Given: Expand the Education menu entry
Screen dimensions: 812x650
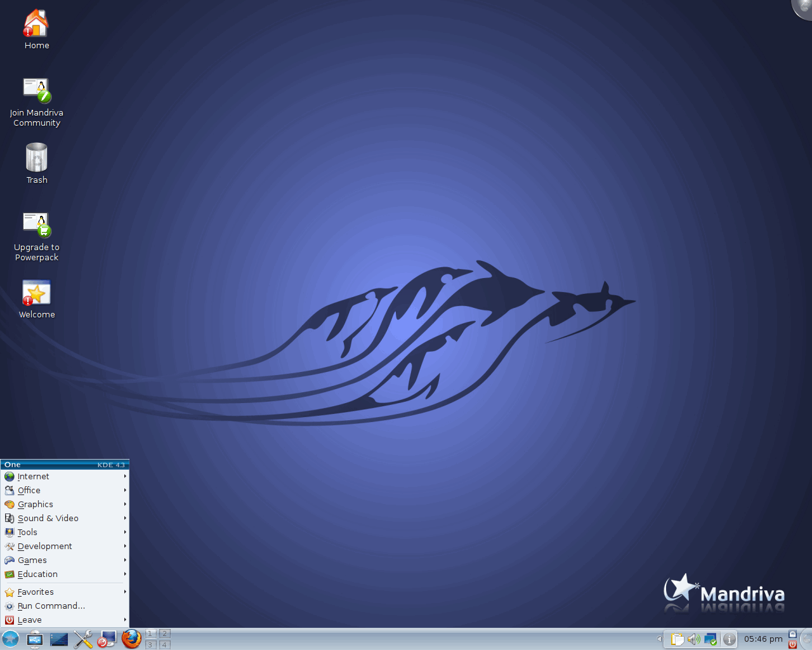Looking at the screenshot, I should tap(65, 574).
